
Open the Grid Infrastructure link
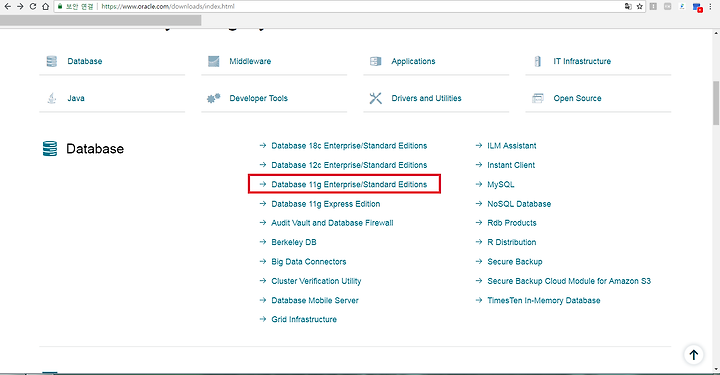click(304, 319)
